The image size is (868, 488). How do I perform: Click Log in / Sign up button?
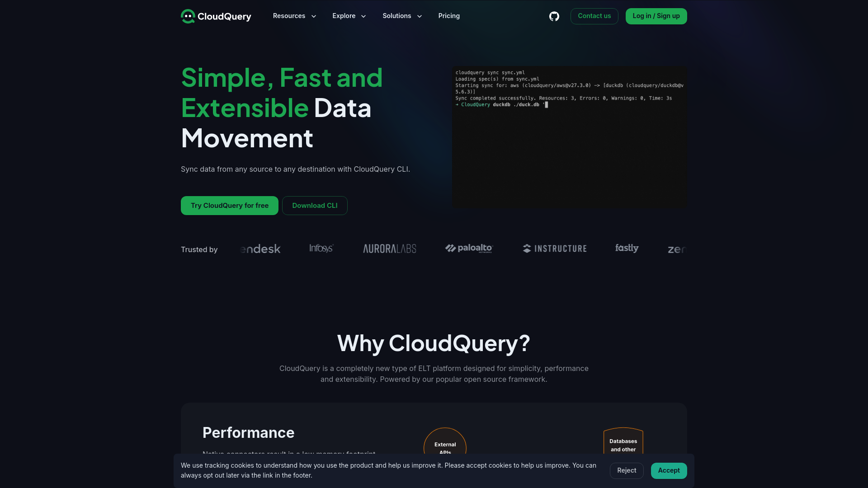click(x=656, y=16)
